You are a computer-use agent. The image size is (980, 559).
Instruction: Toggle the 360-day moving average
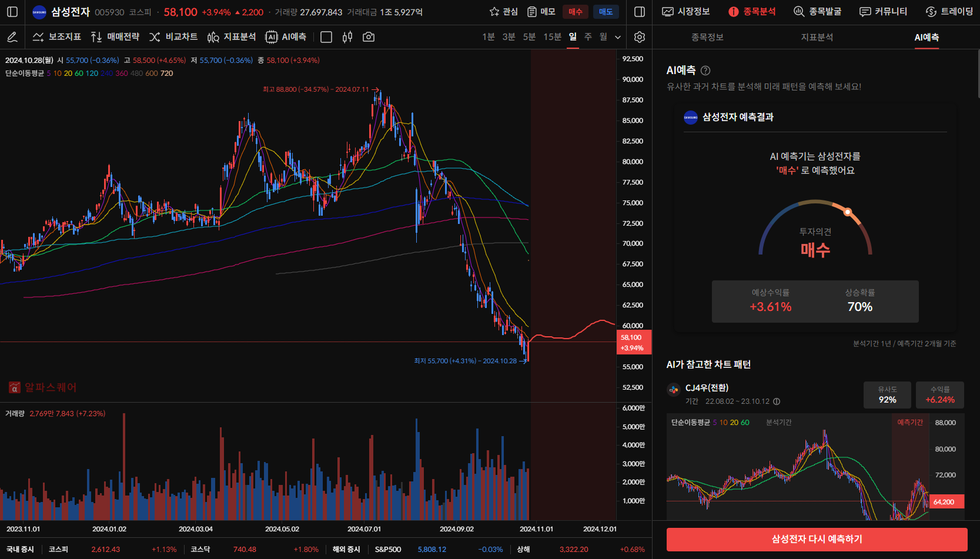tap(122, 73)
